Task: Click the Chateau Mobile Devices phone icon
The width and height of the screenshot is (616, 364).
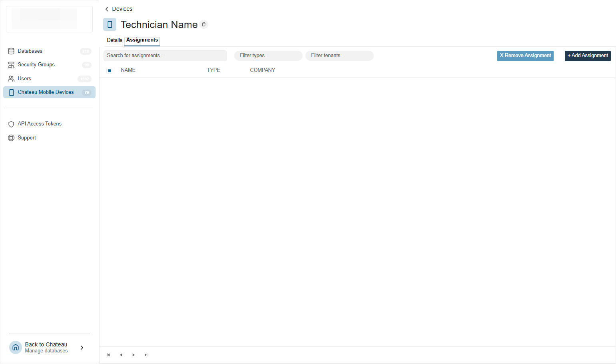Action: (x=11, y=92)
